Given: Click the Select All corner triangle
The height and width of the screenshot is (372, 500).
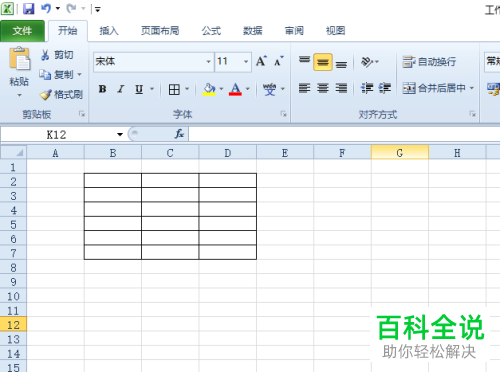Looking at the screenshot, I should tap(13, 152).
